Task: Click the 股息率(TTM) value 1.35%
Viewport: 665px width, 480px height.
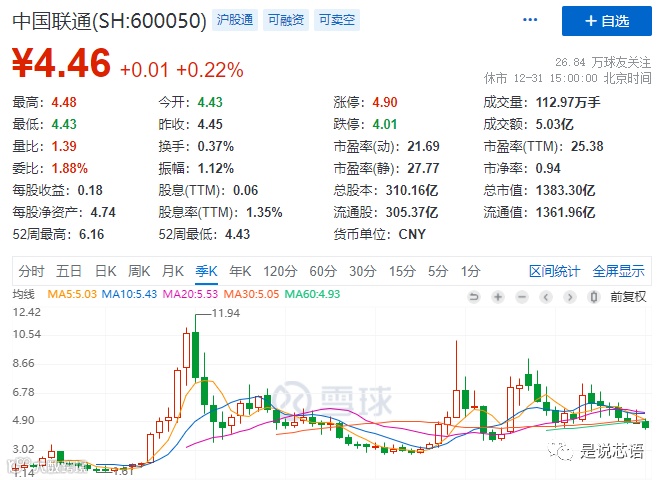Action: click(x=264, y=212)
